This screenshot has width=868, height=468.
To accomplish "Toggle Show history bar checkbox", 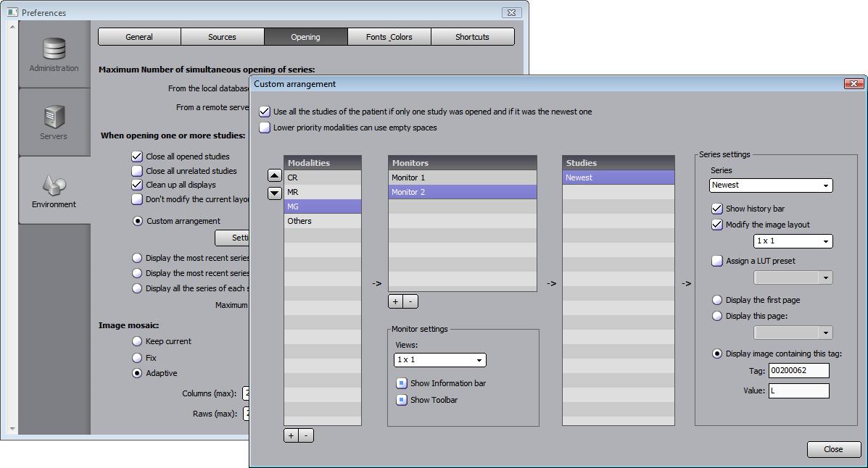I will coord(717,209).
